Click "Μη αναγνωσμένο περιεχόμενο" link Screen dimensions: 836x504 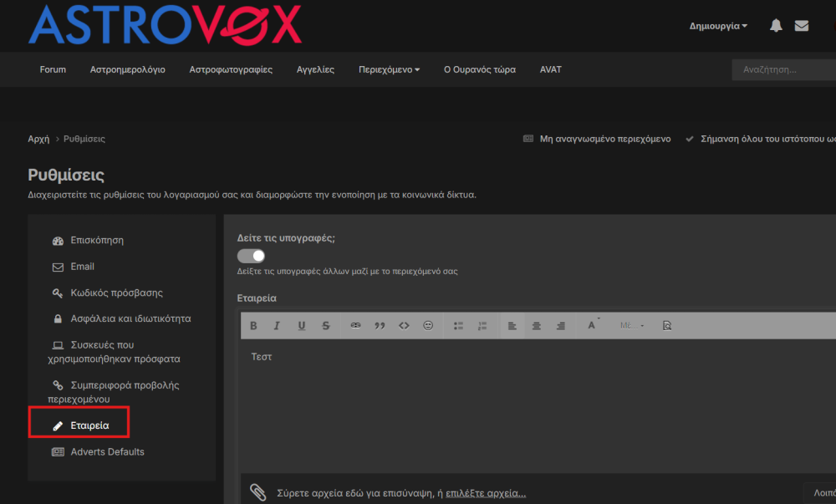[x=604, y=139]
